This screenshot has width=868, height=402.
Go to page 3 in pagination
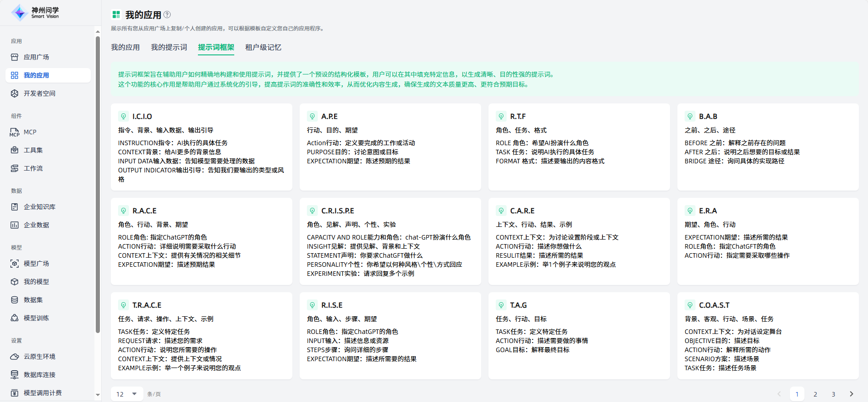pyautogui.click(x=833, y=394)
